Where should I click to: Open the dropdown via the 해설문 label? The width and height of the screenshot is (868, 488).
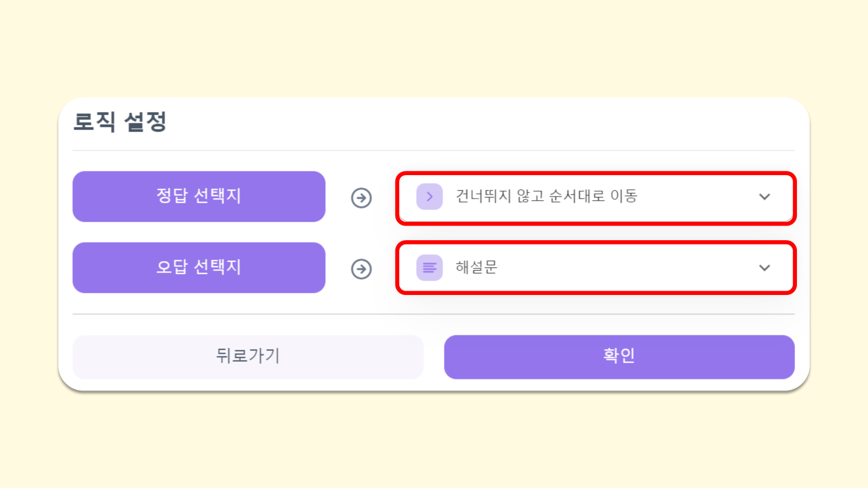pos(476,268)
